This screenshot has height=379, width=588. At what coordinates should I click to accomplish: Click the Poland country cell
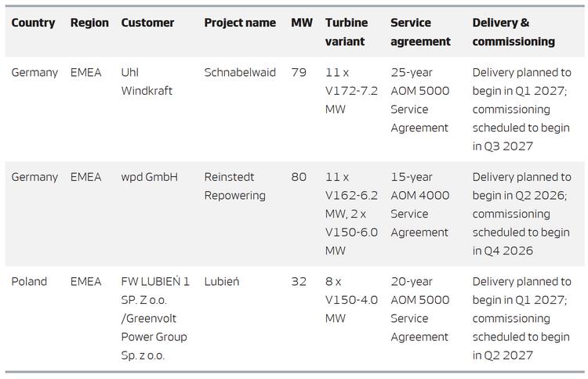[x=29, y=281]
